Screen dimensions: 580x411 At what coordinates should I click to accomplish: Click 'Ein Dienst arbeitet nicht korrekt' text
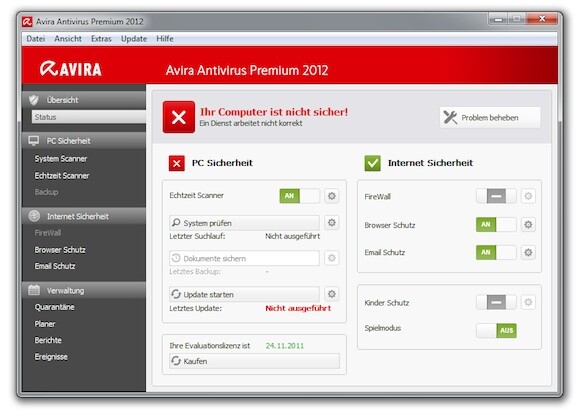251,123
